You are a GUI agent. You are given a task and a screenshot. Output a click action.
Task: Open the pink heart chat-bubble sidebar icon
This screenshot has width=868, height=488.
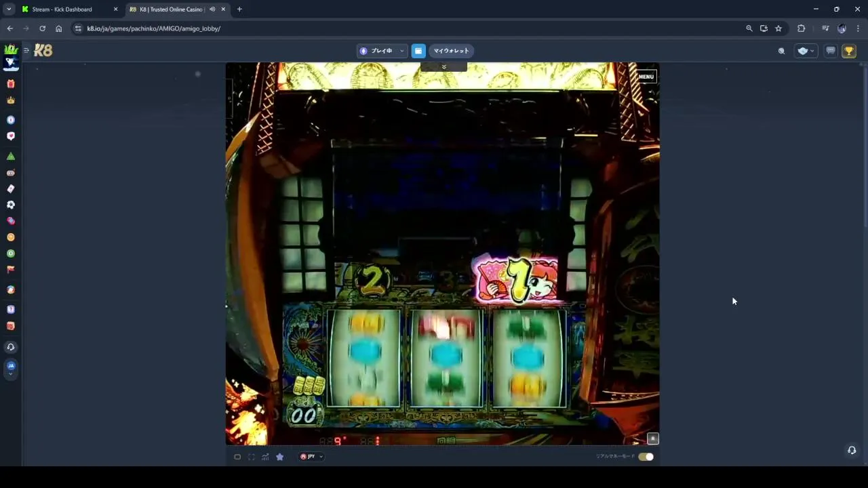point(10,136)
